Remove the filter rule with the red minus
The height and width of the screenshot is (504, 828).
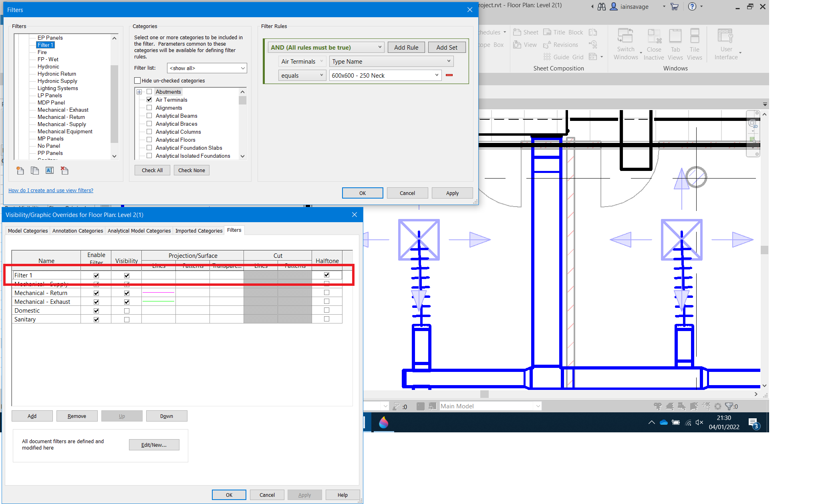coord(449,75)
